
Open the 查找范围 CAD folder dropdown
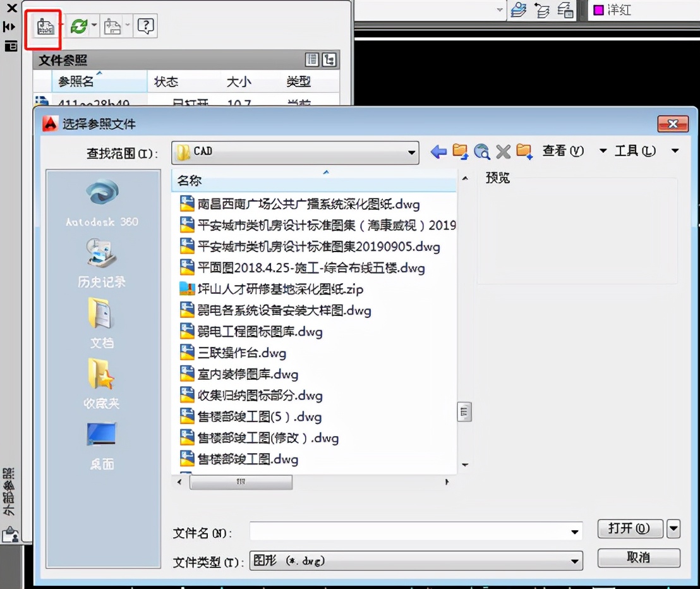pyautogui.click(x=411, y=152)
